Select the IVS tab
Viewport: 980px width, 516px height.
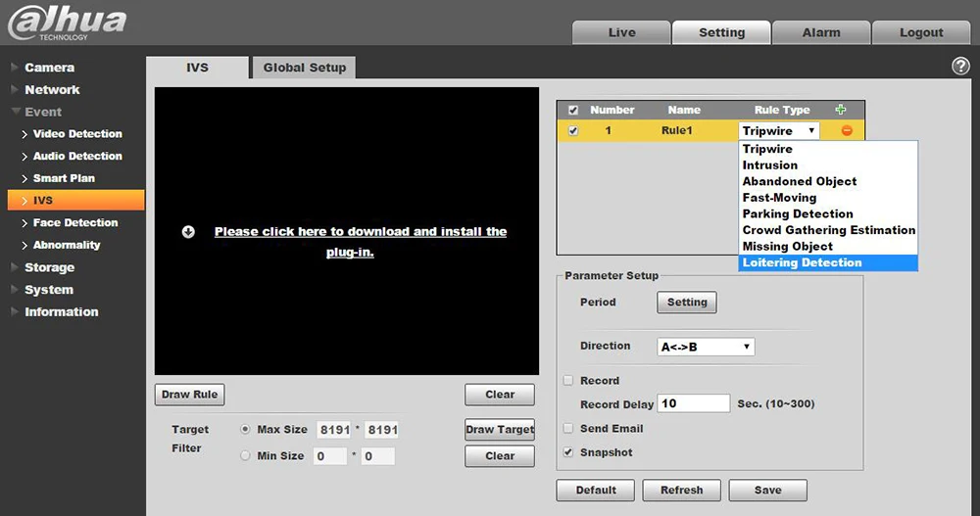coord(197,68)
